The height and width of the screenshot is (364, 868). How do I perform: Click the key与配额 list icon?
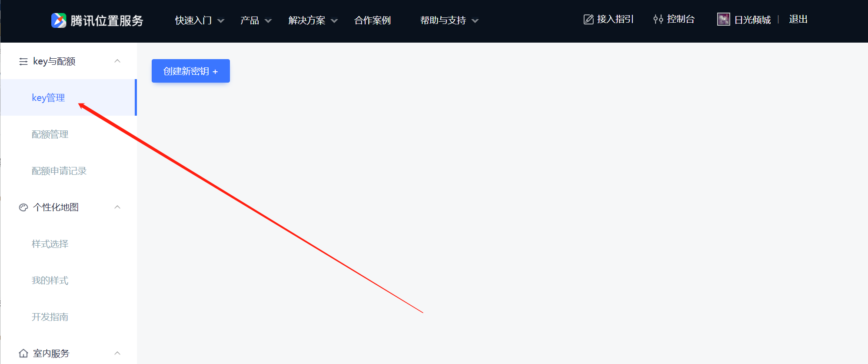(x=23, y=62)
